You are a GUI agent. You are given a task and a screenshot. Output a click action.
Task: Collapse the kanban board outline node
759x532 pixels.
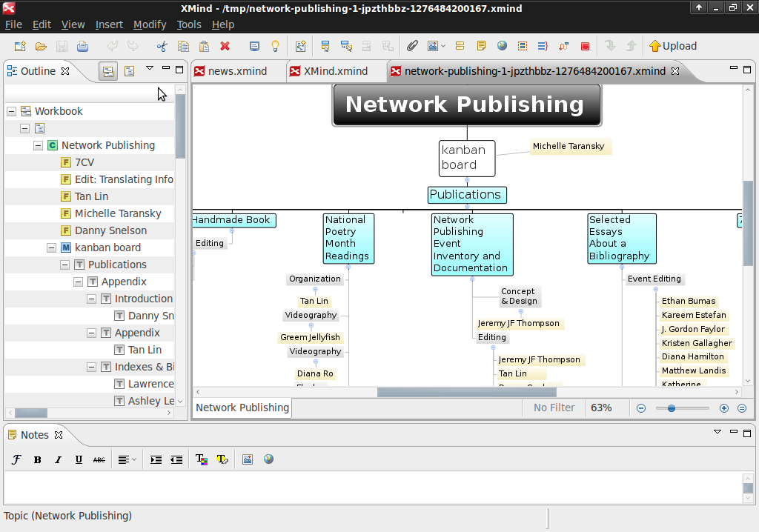51,247
